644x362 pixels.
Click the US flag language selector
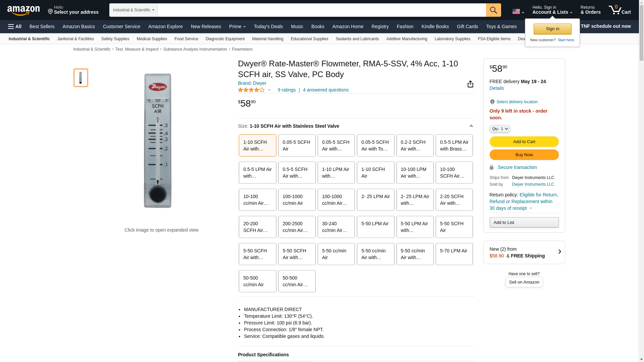click(518, 11)
